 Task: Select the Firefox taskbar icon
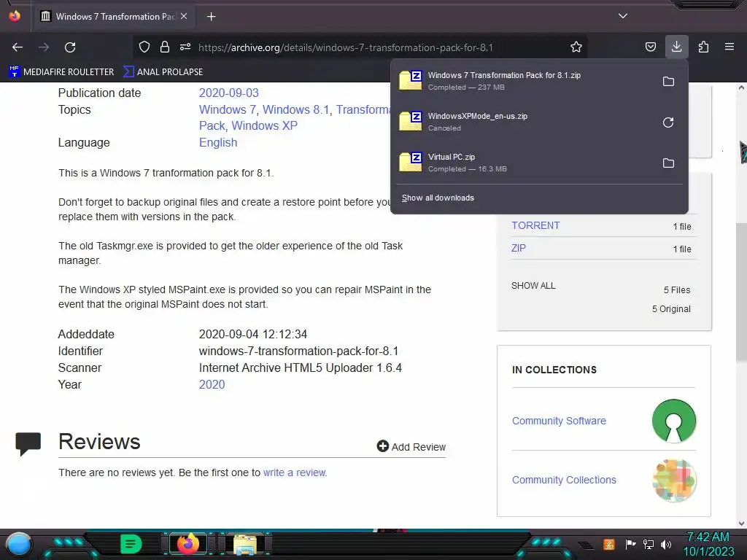[187, 544]
